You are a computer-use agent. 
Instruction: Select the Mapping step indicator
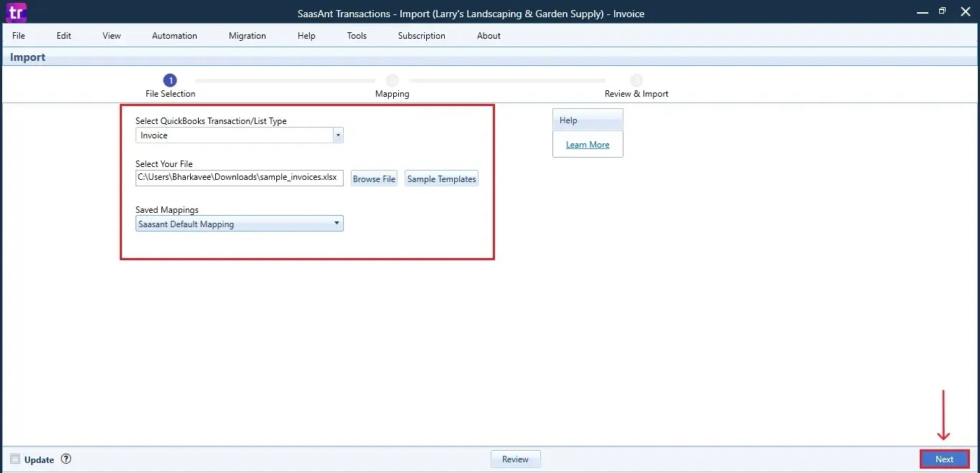pos(392,80)
